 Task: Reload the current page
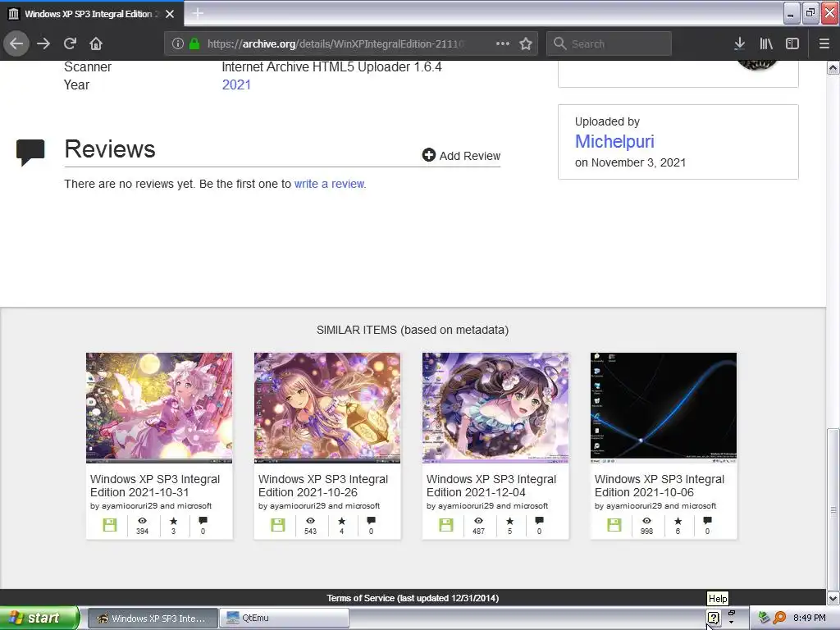pos(70,43)
